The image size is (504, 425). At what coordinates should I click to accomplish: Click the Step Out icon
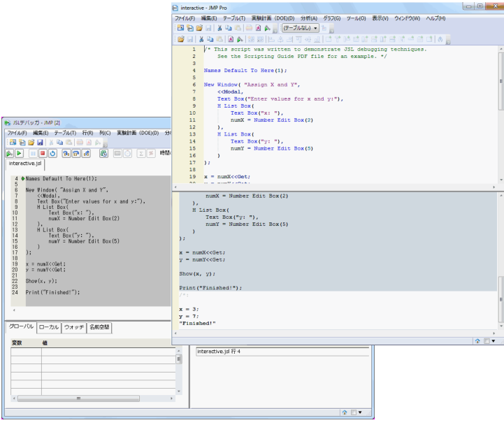(87, 153)
